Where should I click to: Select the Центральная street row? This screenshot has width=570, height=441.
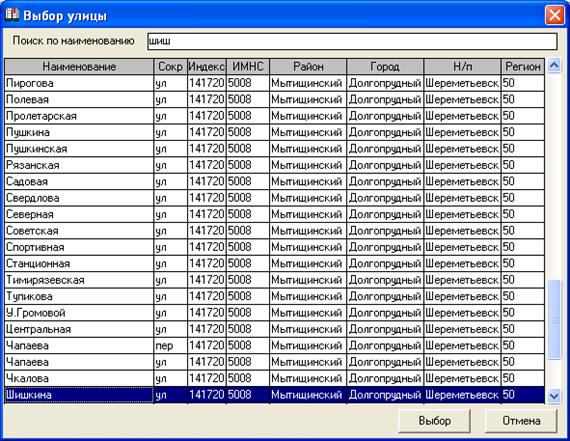pos(274,329)
